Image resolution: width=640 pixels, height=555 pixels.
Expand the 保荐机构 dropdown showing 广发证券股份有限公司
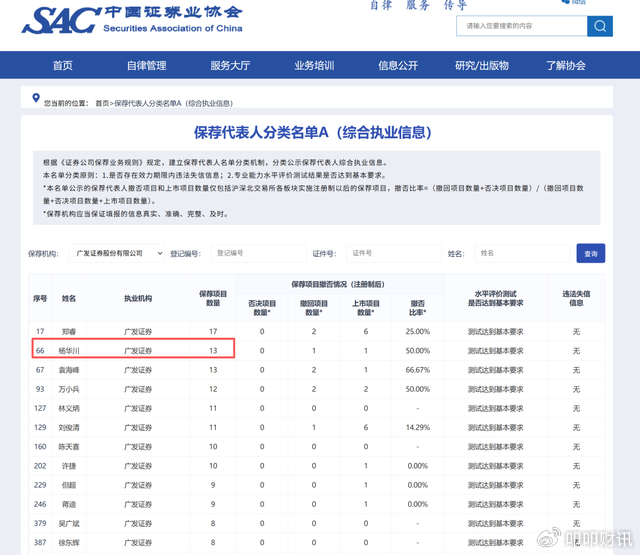click(x=116, y=253)
